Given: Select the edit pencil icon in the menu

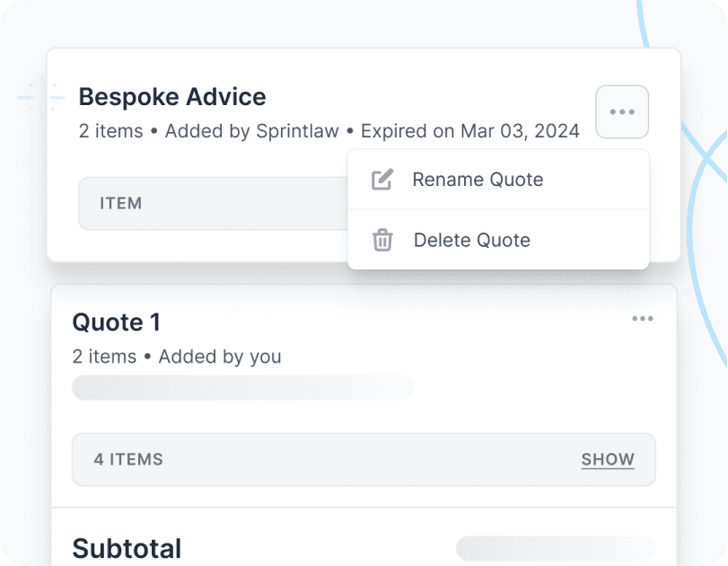Looking at the screenshot, I should 382,180.
